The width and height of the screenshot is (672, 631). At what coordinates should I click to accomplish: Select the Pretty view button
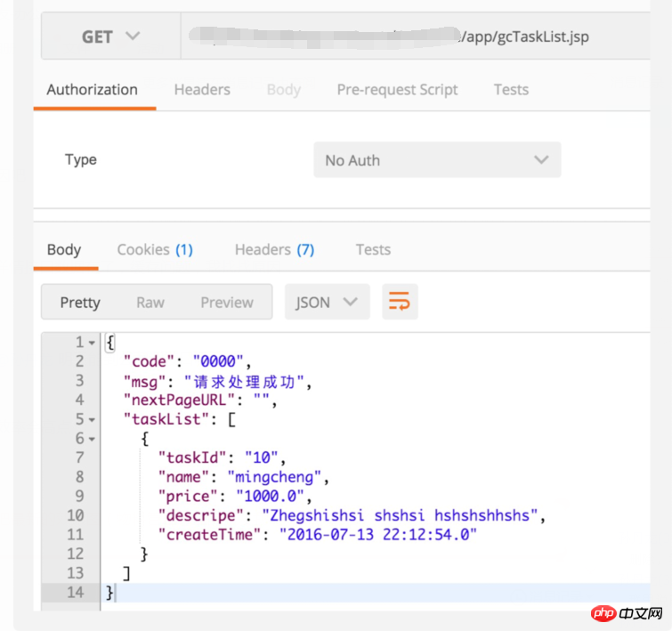80,303
